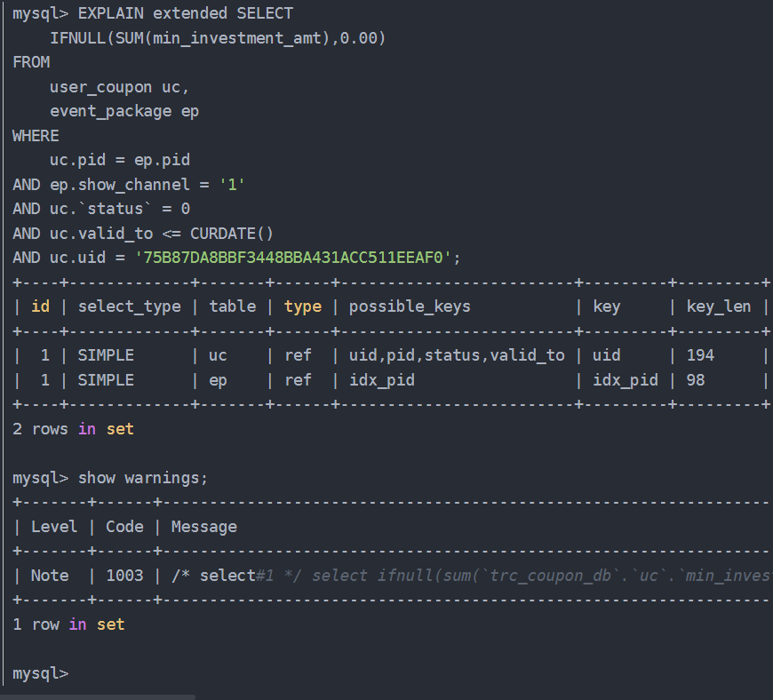Image resolution: width=773 pixels, height=700 pixels.
Task: Click the Message column header in warnings
Action: coord(204,527)
